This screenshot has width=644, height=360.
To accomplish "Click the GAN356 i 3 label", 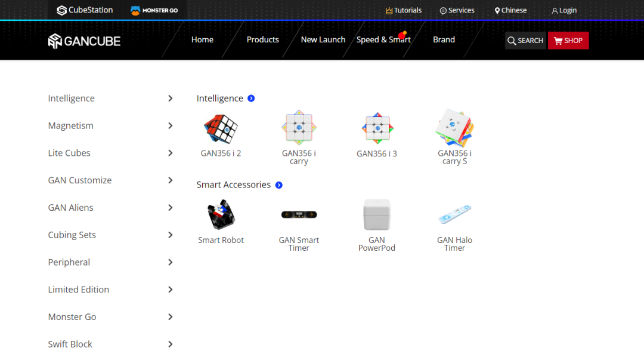I will pos(377,154).
